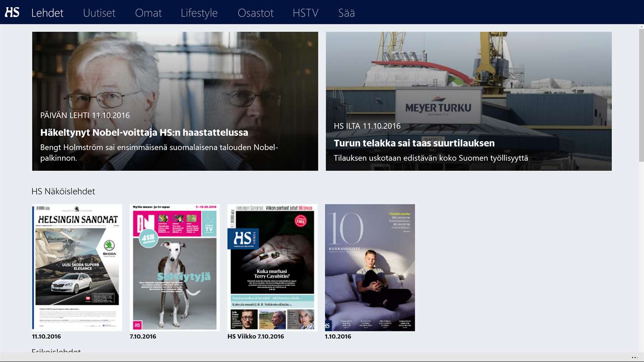Click the HS logo icon
Viewport: 644px width, 362px height.
(12, 13)
